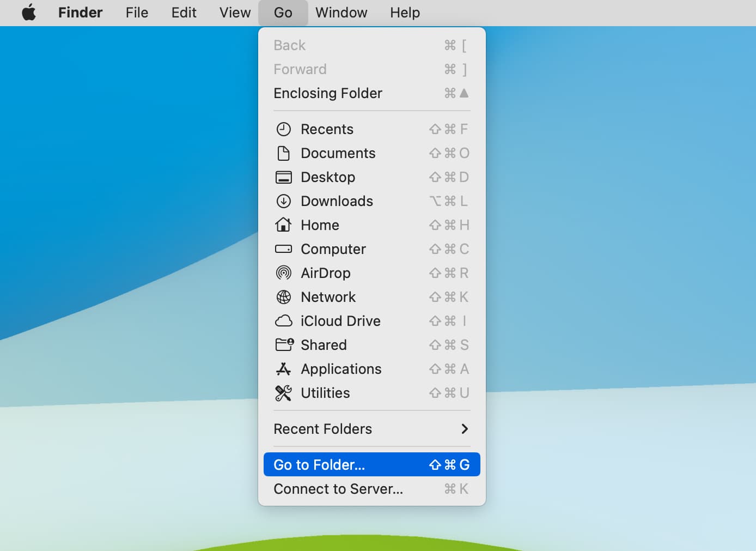Open the Apple menu
This screenshot has width=756, height=551.
(29, 13)
